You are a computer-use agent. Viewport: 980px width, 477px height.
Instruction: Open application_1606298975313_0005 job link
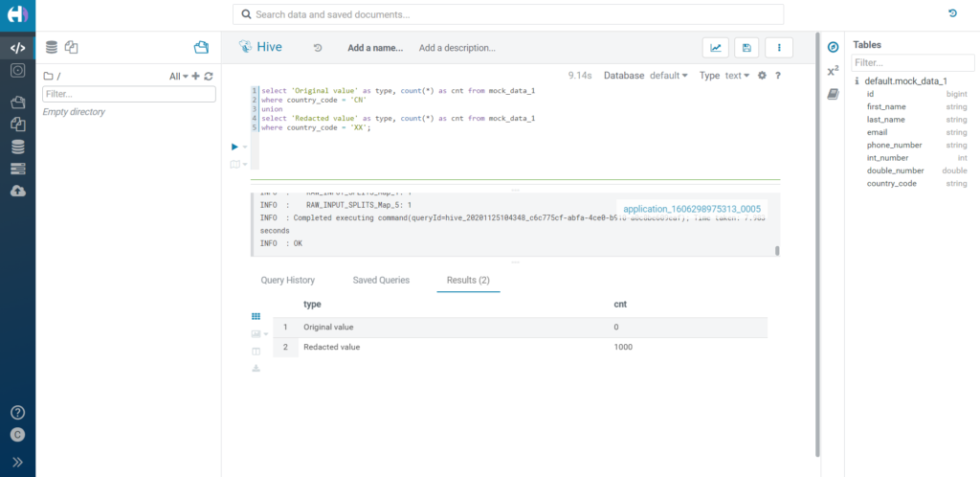[x=692, y=209]
